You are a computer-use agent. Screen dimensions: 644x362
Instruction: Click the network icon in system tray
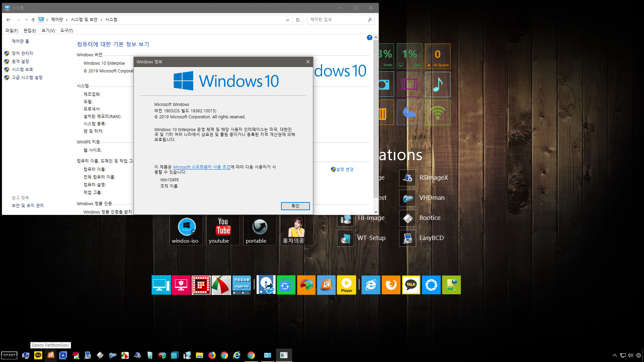tap(623, 355)
